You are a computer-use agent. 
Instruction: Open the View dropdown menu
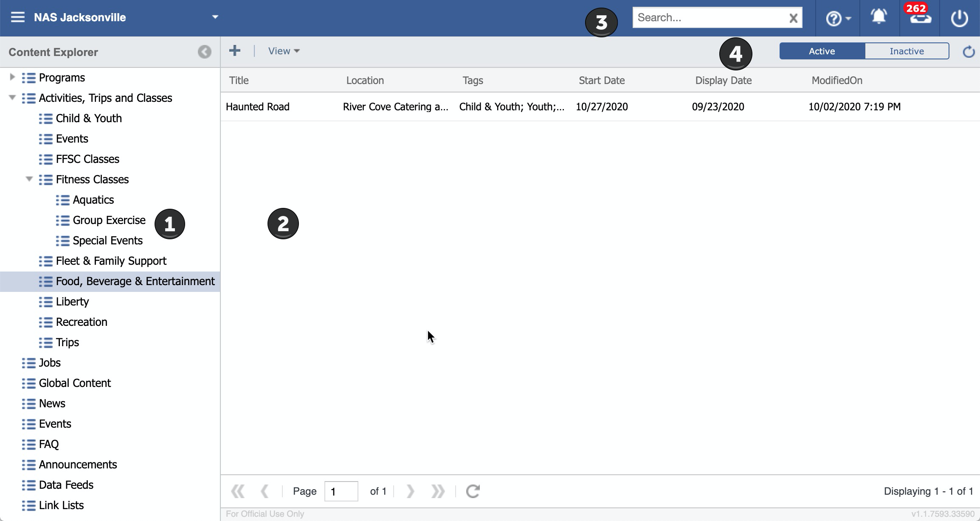click(x=284, y=51)
